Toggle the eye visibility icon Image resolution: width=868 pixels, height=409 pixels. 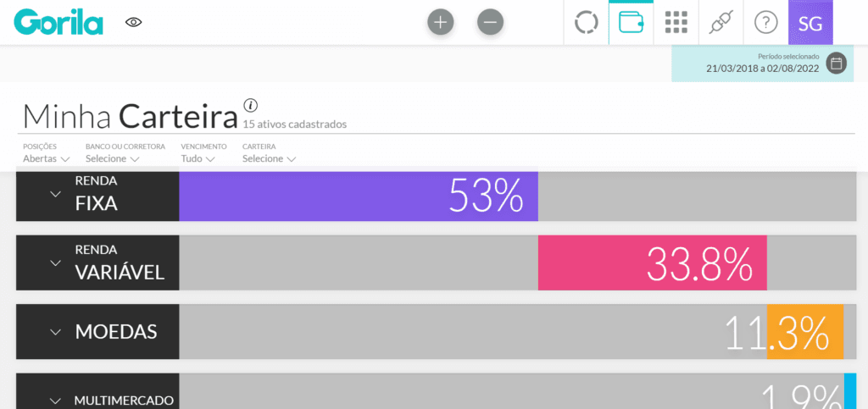pos(133,22)
